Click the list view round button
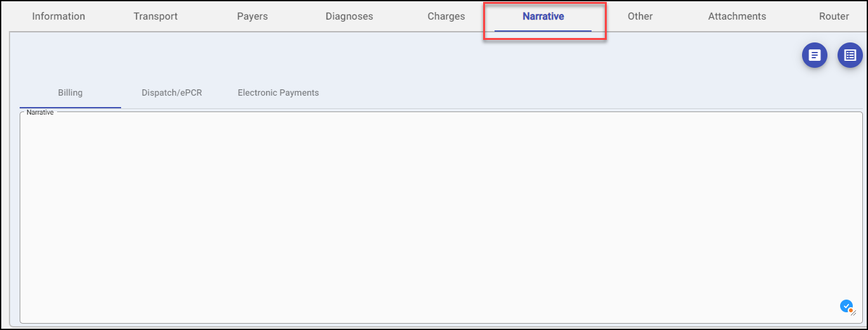This screenshot has width=868, height=330. point(850,56)
